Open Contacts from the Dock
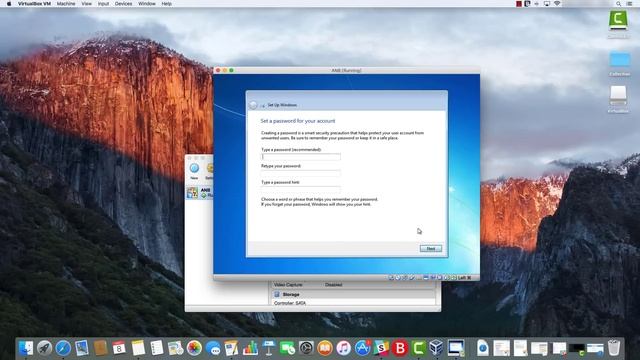The height and width of the screenshot is (360, 640). tap(100, 348)
